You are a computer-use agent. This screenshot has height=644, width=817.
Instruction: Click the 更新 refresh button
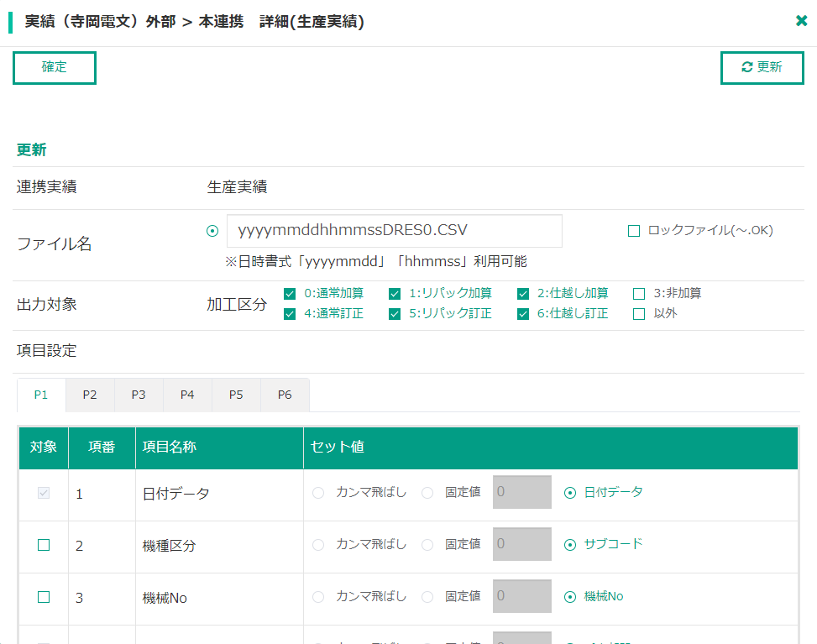(x=762, y=68)
